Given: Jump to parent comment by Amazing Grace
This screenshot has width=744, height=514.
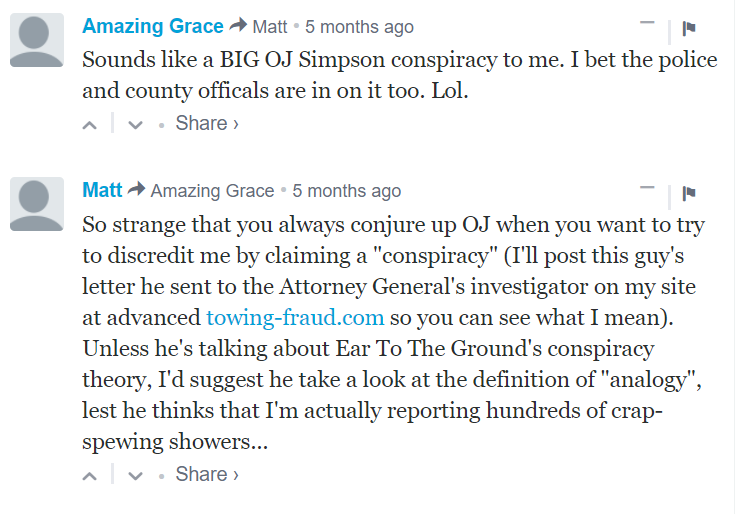Looking at the screenshot, I should 213,191.
